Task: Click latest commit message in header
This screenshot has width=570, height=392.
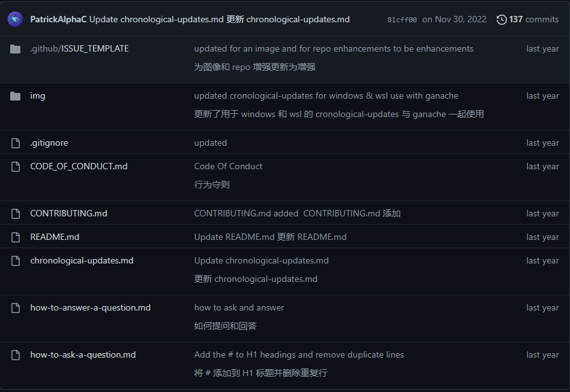Action: coord(219,19)
